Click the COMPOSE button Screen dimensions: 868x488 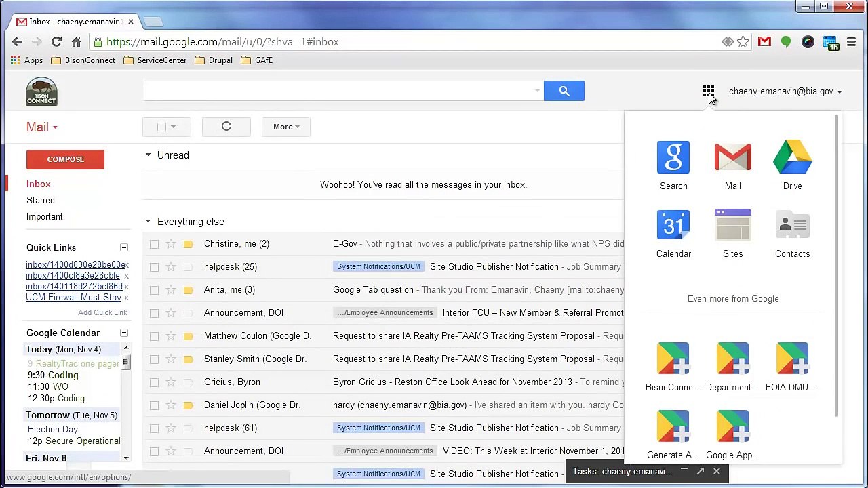65,159
